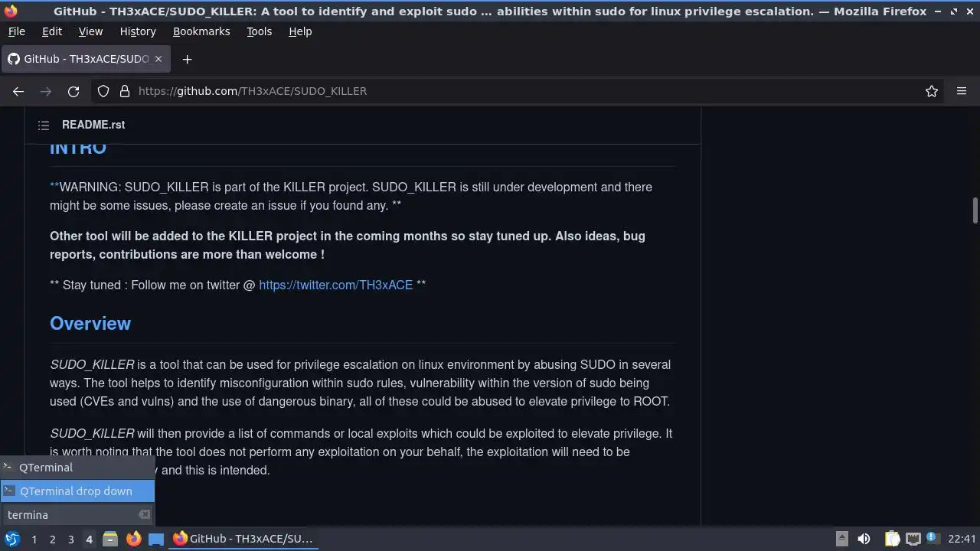
Task: Close the GitHub SUDO_KILLER tab
Action: [x=158, y=59]
